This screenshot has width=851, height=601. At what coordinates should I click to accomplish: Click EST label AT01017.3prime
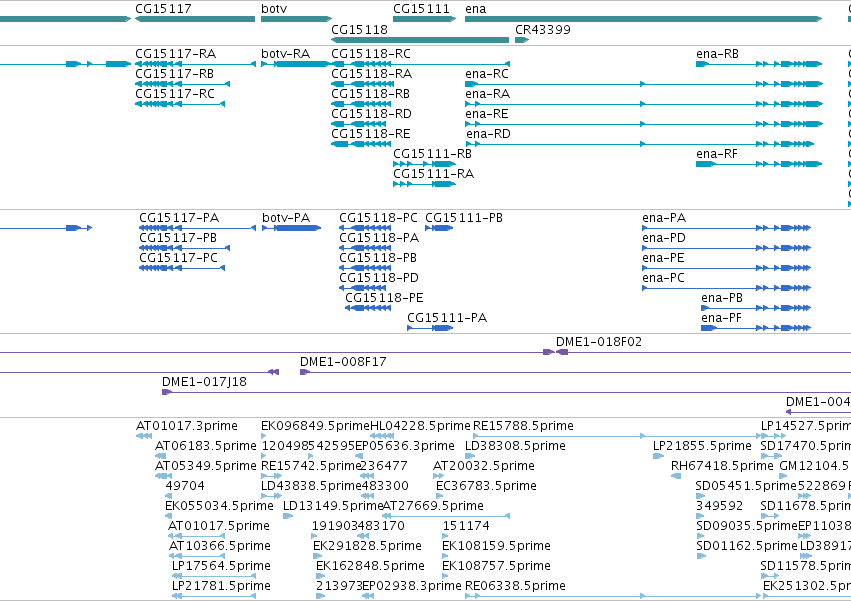[x=187, y=426]
